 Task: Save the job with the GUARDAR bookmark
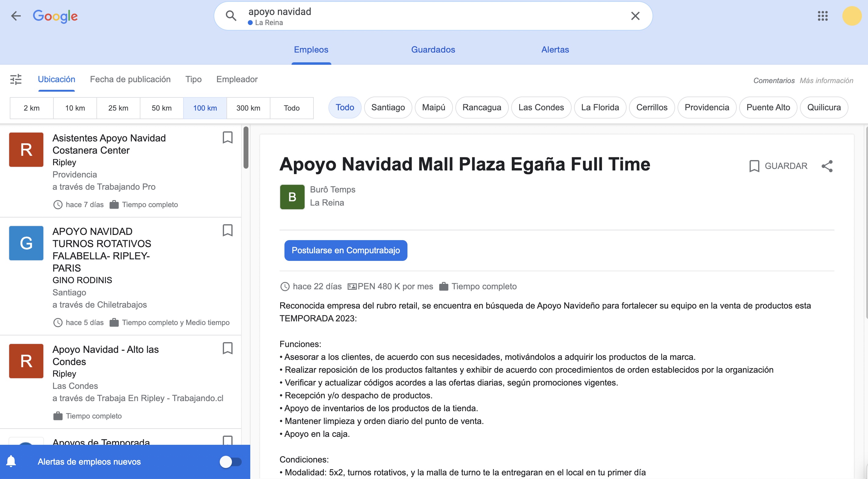coord(778,166)
